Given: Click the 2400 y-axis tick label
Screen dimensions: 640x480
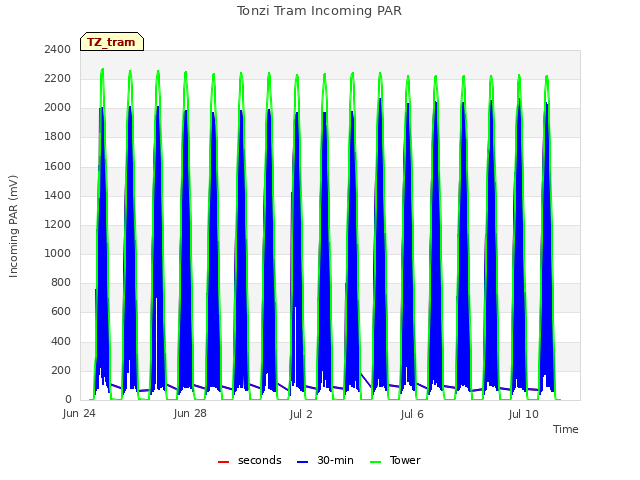Looking at the screenshot, I should 58,49.
